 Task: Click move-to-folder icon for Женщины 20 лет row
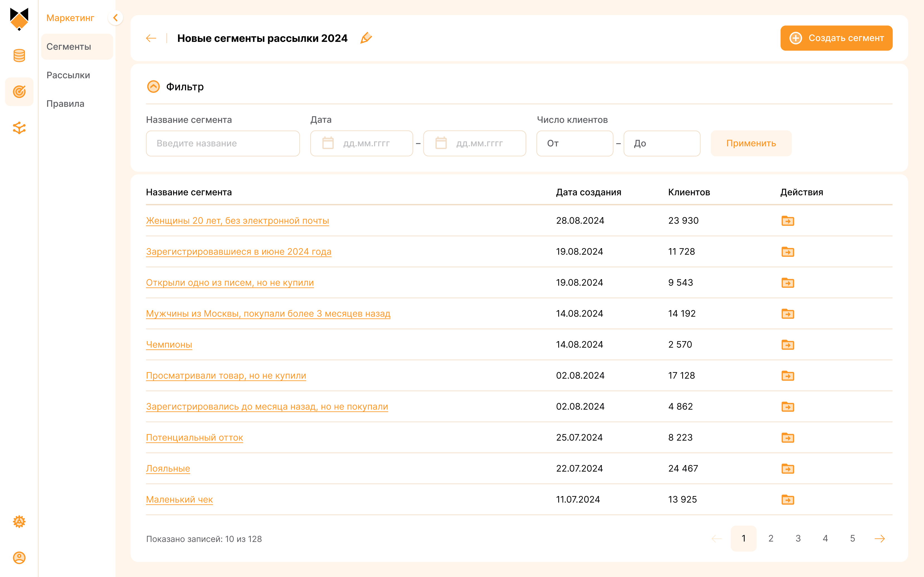788,221
